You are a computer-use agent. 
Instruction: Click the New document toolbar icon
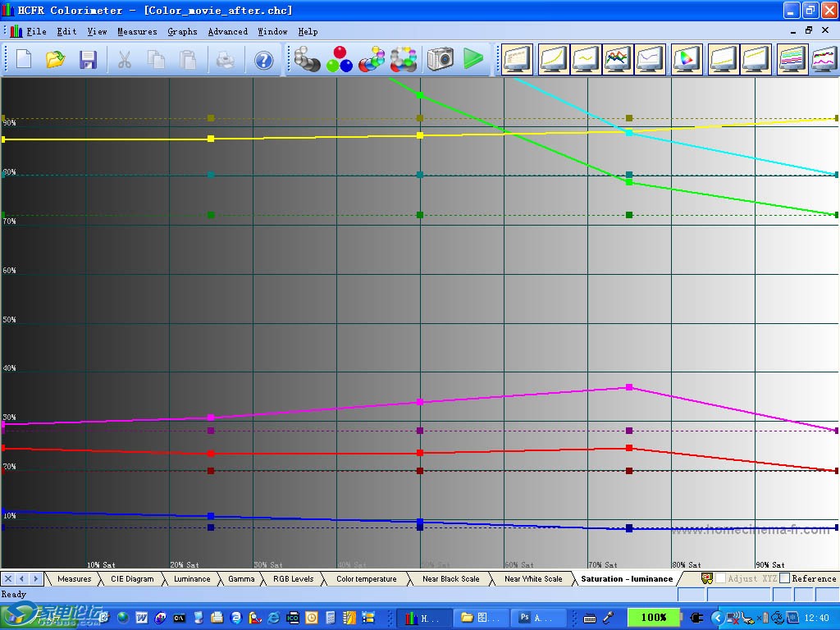24,60
